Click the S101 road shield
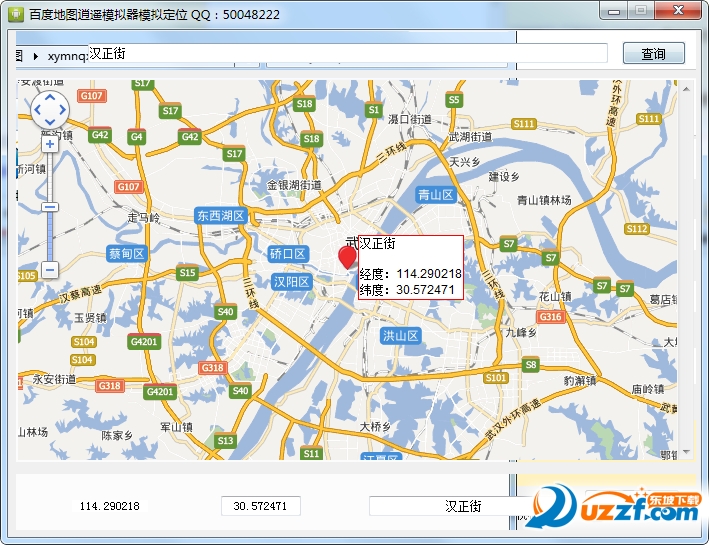 [x=496, y=378]
